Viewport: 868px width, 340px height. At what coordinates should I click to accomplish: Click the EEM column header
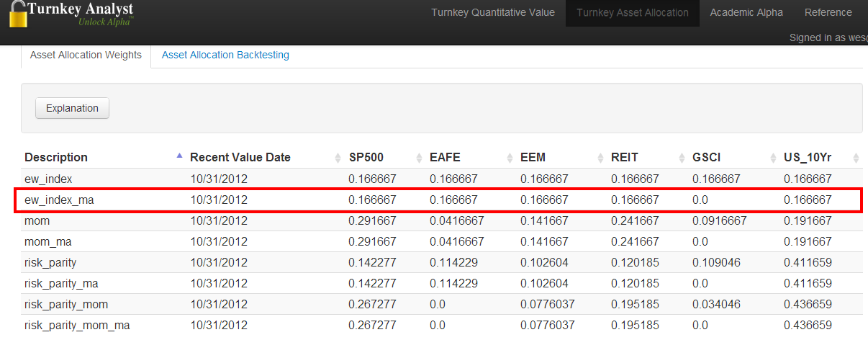(x=533, y=157)
